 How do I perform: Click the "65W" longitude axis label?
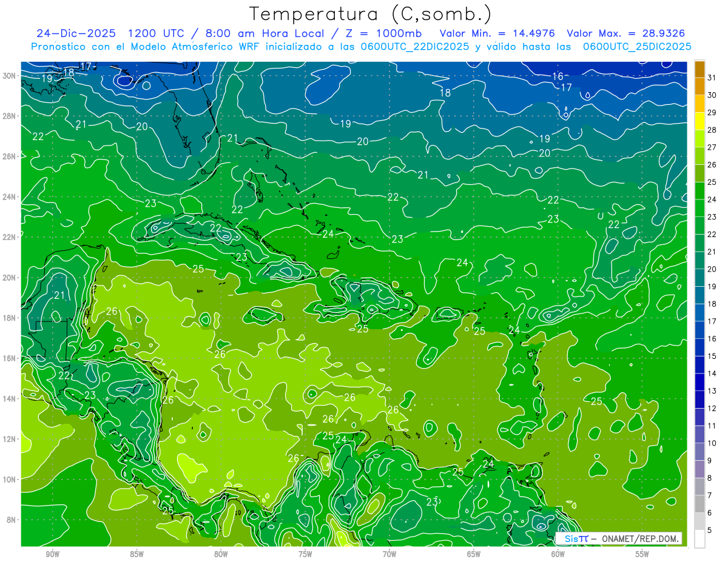coord(474,554)
